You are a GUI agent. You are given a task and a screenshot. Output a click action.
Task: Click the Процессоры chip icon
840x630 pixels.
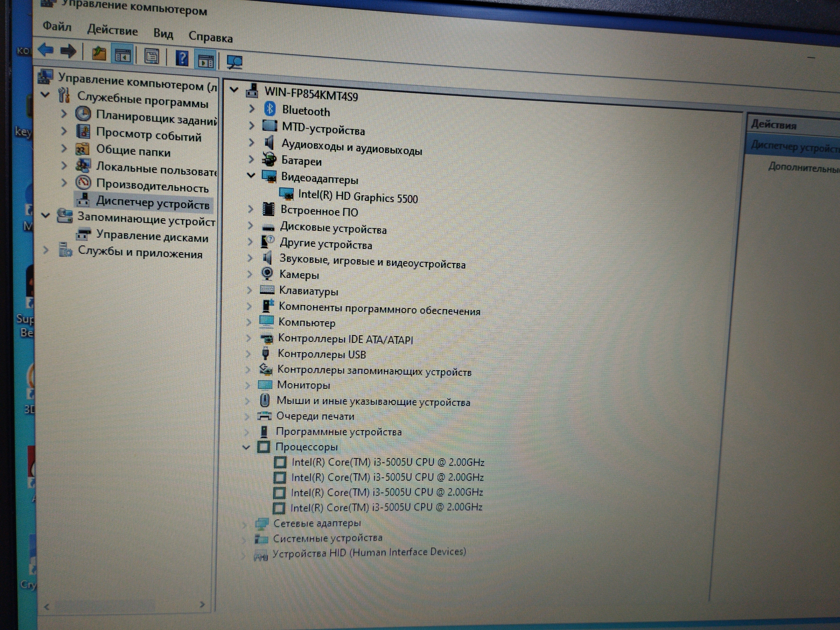[263, 447]
